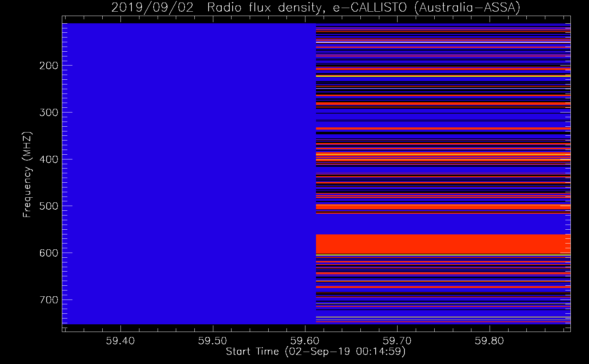This screenshot has width=589, height=364.
Task: Click the 300 frequency tick label
Action: [x=49, y=112]
